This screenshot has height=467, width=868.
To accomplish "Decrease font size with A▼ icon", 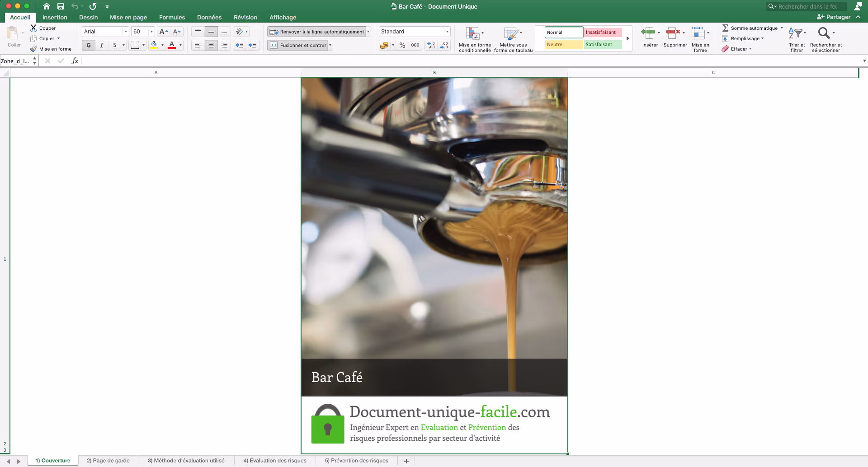I will [177, 32].
